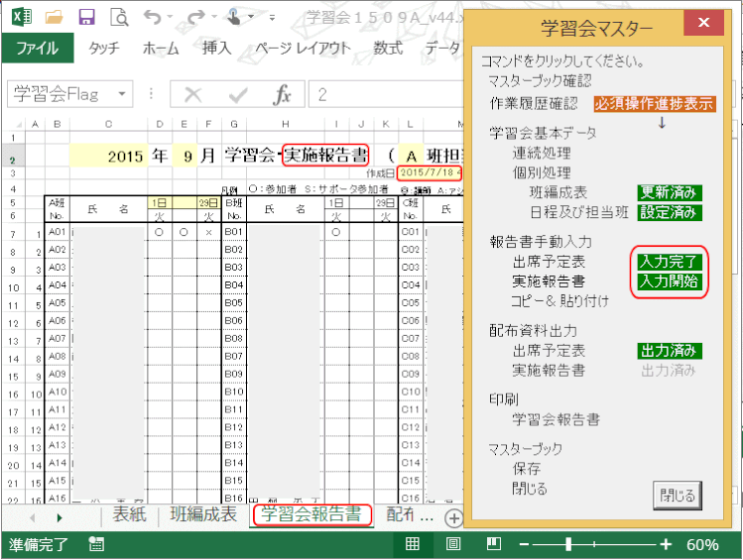This screenshot has width=743, height=560.
Task: Add a new sheet with plus icon
Action: [x=454, y=518]
